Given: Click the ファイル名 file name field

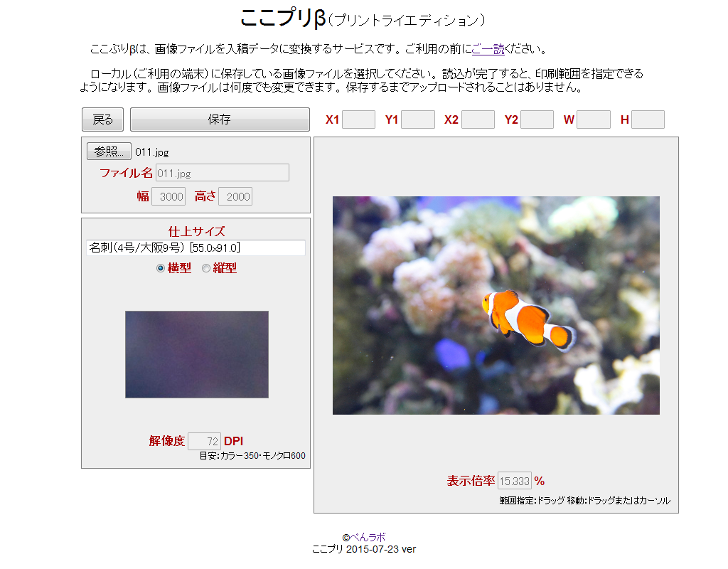Looking at the screenshot, I should 223,173.
